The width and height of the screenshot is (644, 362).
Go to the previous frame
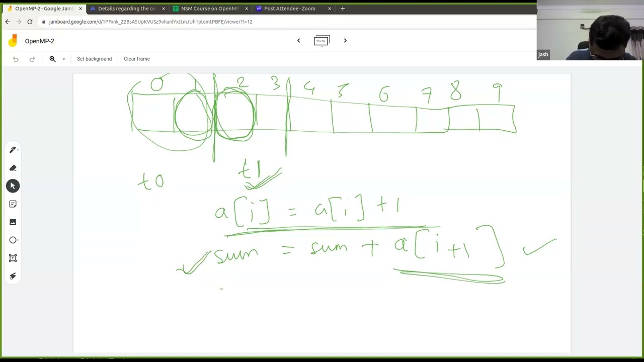click(x=298, y=41)
